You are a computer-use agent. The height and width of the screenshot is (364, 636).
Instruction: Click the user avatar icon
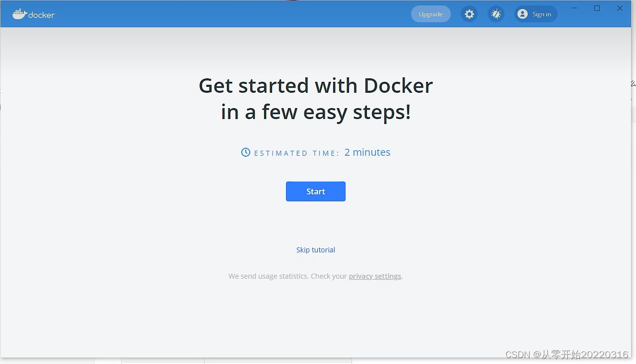[x=522, y=14]
